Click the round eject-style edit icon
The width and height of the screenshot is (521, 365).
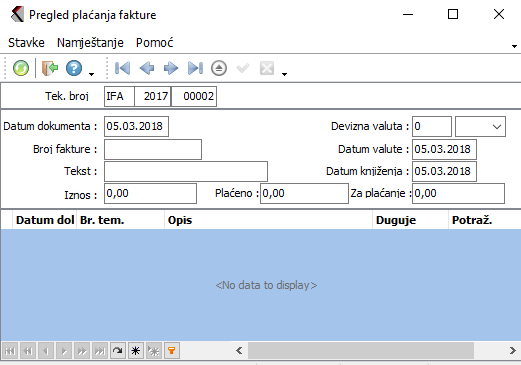click(x=219, y=68)
